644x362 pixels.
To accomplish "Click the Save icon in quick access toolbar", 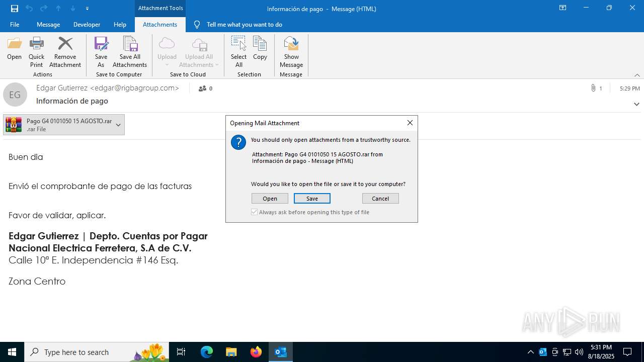I will click(15, 9).
